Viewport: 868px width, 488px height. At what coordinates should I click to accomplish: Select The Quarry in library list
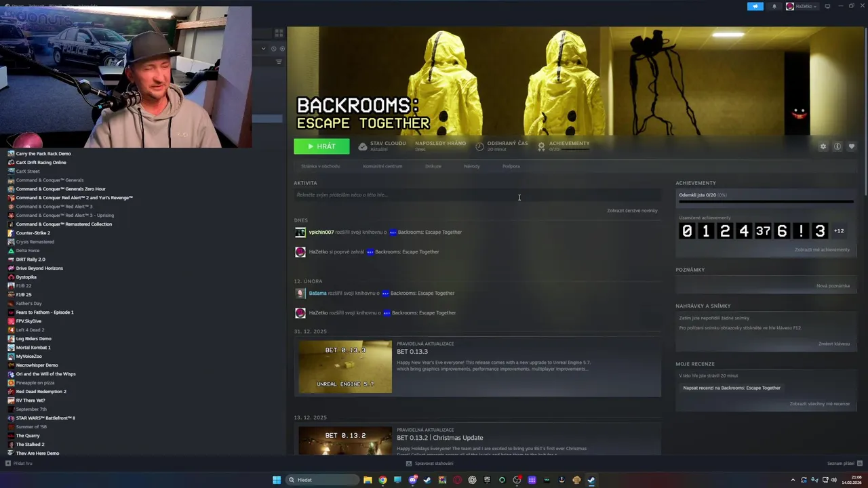coord(28,436)
